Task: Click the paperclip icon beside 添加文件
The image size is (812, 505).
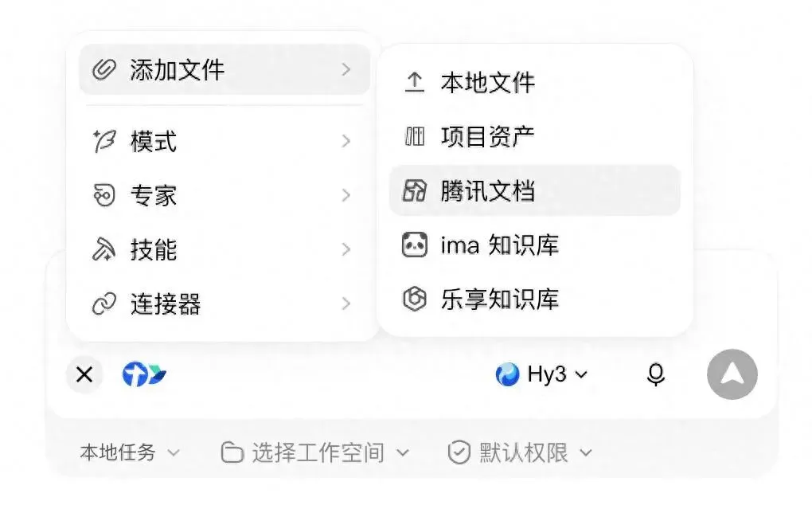Action: click(x=104, y=69)
